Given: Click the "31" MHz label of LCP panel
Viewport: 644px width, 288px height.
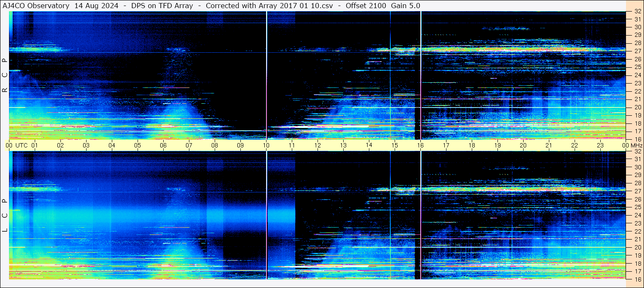Looking at the screenshot, I should tap(638, 159).
